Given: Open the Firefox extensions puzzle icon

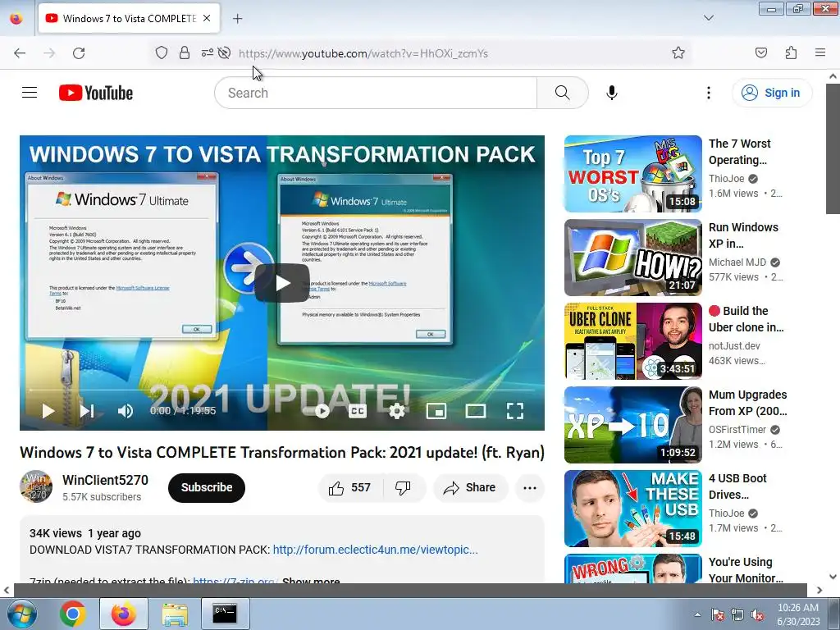Looking at the screenshot, I should pyautogui.click(x=791, y=52).
